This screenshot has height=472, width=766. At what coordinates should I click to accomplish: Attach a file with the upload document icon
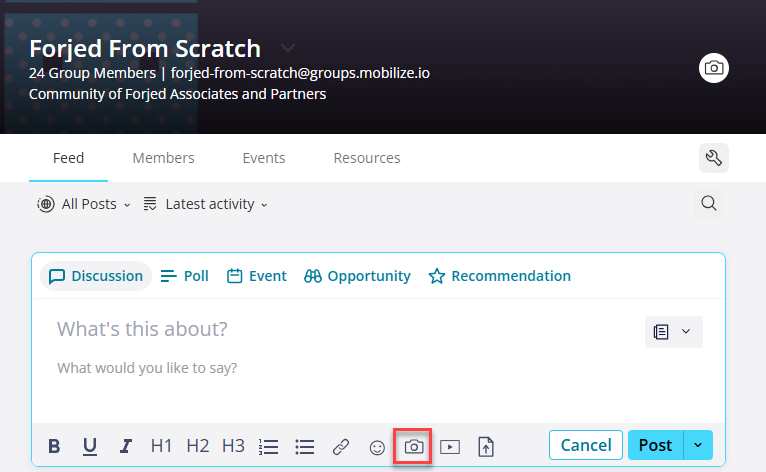pos(486,447)
